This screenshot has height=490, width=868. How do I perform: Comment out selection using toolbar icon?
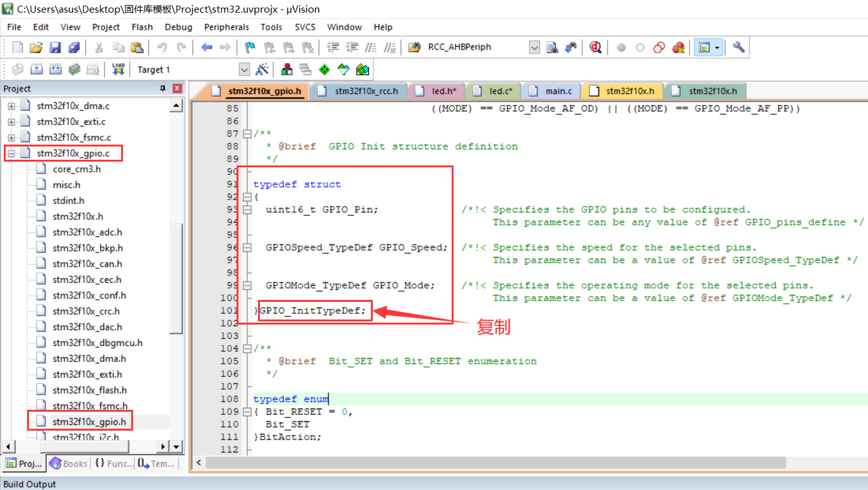[x=371, y=47]
